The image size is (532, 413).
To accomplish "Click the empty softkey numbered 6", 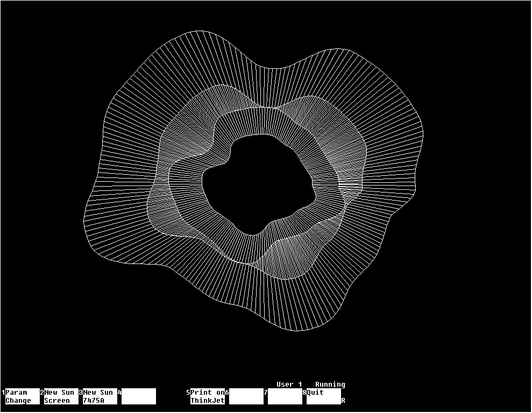I will point(246,396).
